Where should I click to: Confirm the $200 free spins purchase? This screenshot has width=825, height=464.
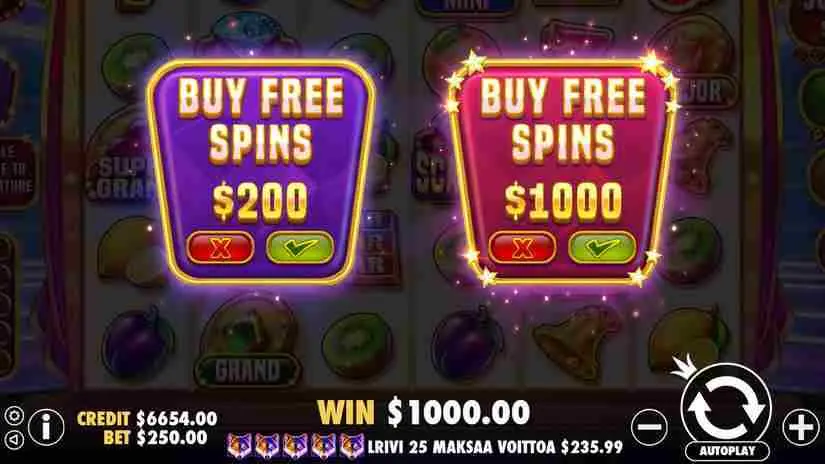click(x=300, y=247)
